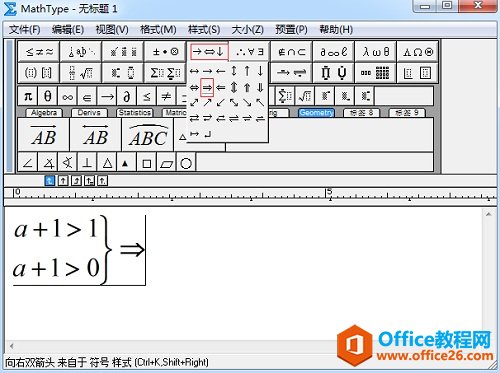
Task: Insert the less-than-or-equal sign from the small bar
Action: (x=146, y=97)
